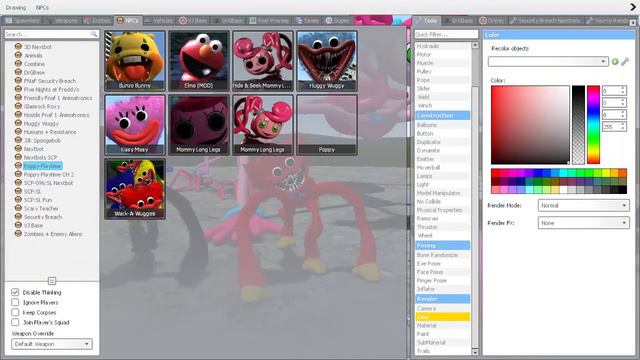Click tool list scrollbar down arrow
The image size is (640, 360).
[475, 352]
